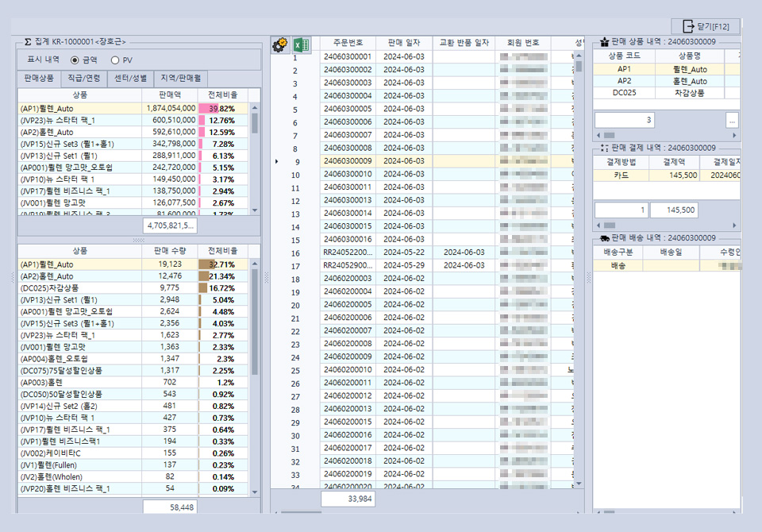The width and height of the screenshot is (762, 532).
Task: Switch to the 직급/연령 tab
Action: click(x=83, y=79)
